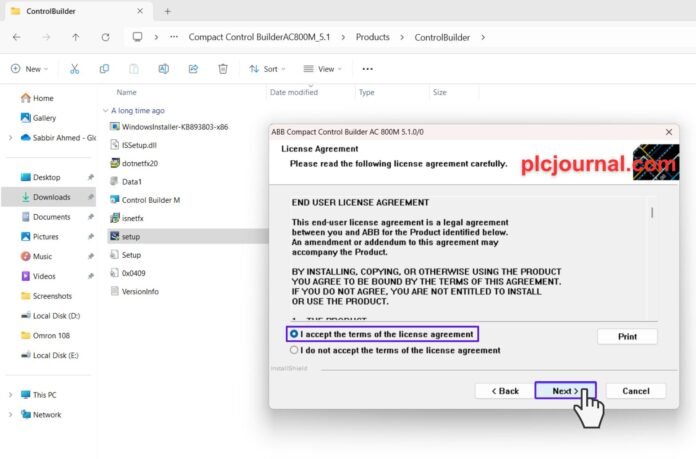Image resolution: width=696 pixels, height=459 pixels.
Task: Click the Next button in installer
Action: pyautogui.click(x=565, y=391)
